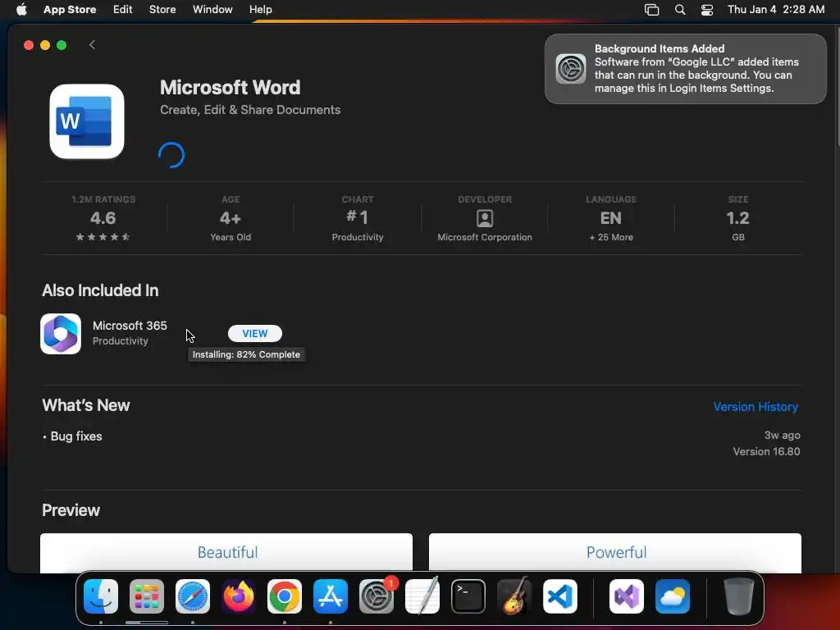This screenshot has height=630, width=840.
Task: Open the Microsoft 365 app icon
Action: coord(61,334)
